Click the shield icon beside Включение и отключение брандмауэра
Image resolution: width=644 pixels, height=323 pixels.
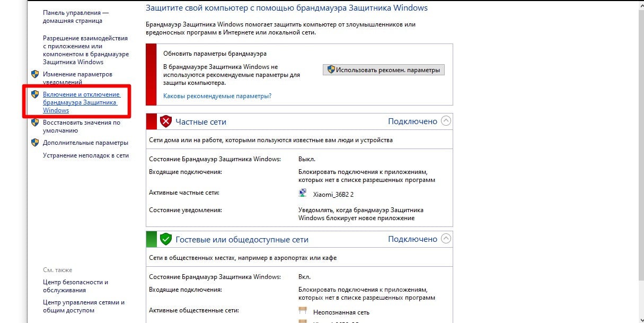(35, 94)
